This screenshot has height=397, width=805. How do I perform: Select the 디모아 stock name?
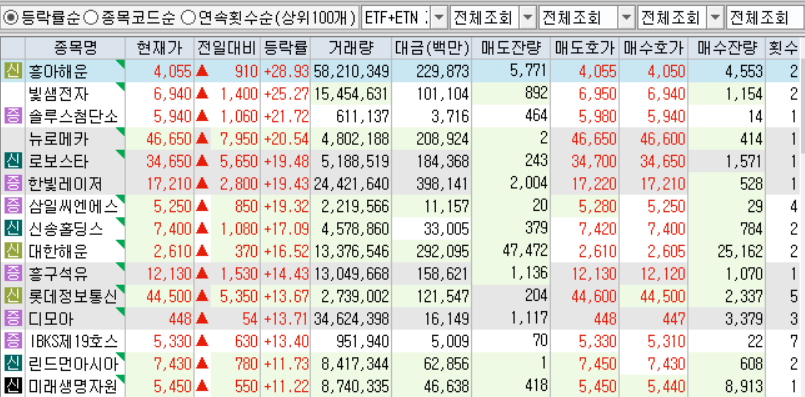pos(51,320)
